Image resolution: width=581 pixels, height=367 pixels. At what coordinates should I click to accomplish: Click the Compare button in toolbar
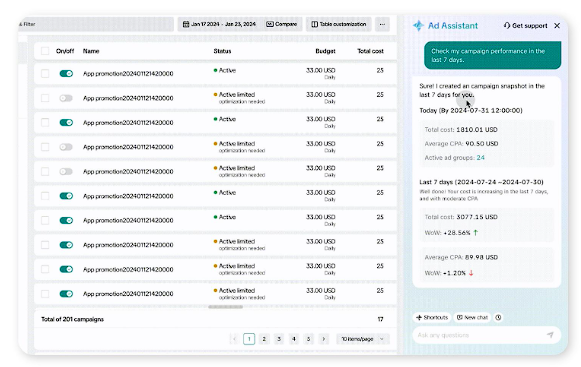[x=282, y=24]
